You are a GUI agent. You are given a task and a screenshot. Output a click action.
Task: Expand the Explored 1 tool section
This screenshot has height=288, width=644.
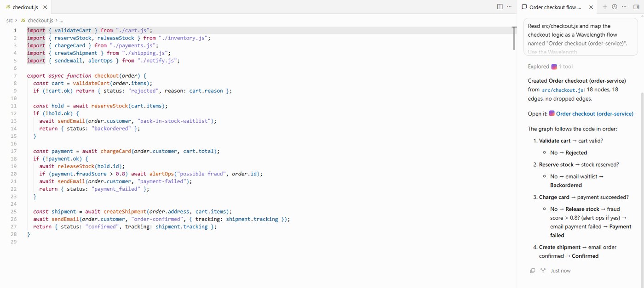tap(550, 67)
